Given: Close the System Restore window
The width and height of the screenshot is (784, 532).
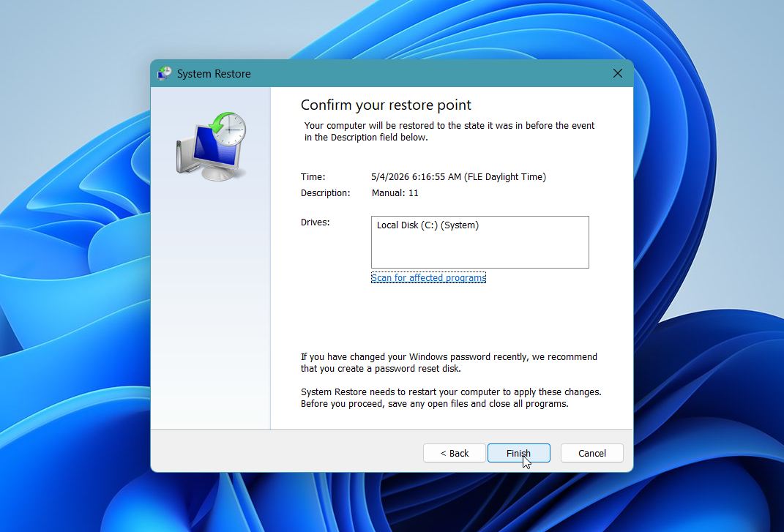Looking at the screenshot, I should pyautogui.click(x=618, y=73).
